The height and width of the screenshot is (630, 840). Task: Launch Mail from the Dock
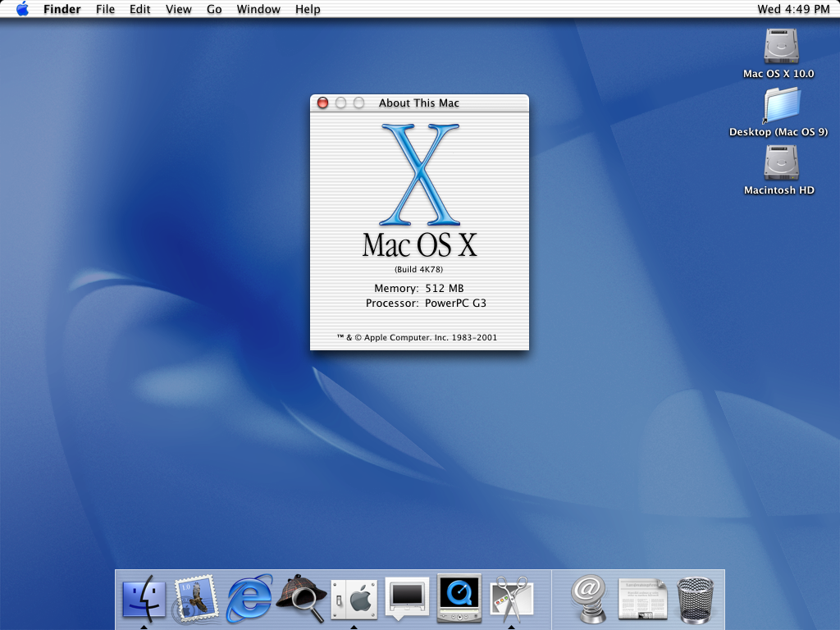click(196, 599)
